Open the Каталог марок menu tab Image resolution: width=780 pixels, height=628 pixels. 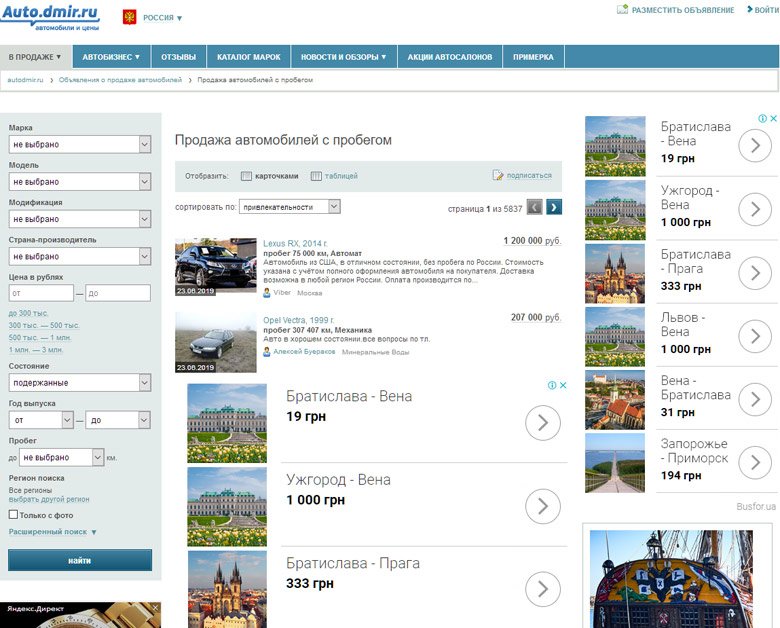pyautogui.click(x=249, y=57)
